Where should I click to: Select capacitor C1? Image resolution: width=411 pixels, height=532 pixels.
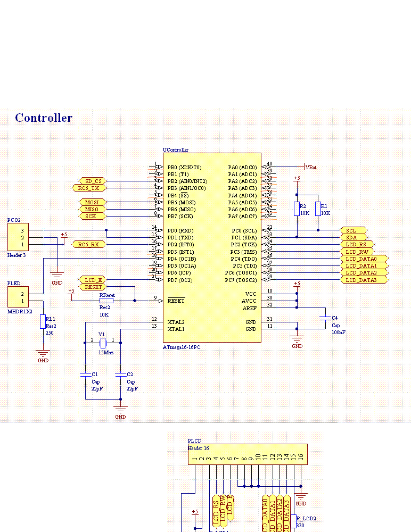click(86, 375)
